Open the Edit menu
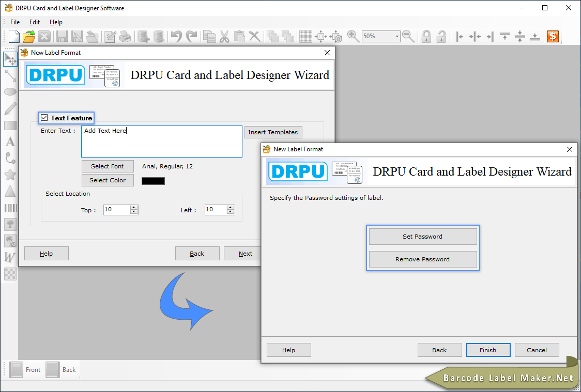Image resolution: width=581 pixels, height=392 pixels. 35,22
